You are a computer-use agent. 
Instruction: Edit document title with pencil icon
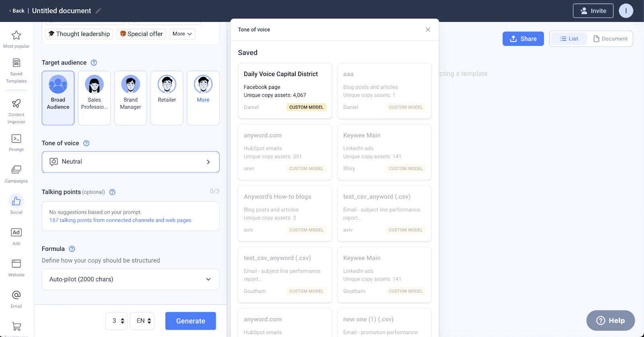pos(98,11)
